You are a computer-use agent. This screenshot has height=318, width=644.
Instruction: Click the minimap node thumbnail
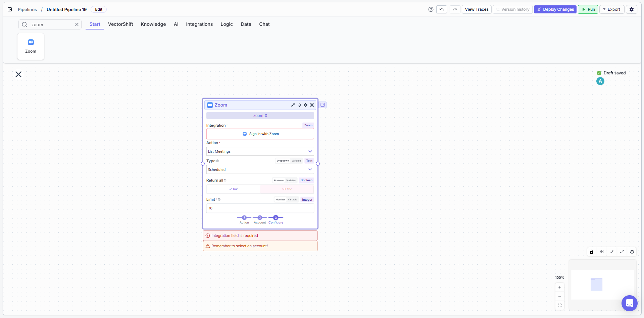click(x=596, y=284)
